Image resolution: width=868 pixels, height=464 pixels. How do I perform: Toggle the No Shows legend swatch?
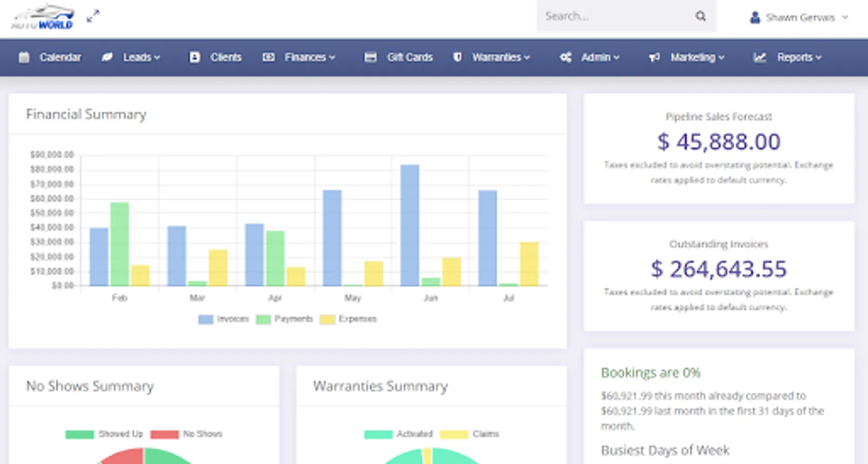pyautogui.click(x=164, y=434)
